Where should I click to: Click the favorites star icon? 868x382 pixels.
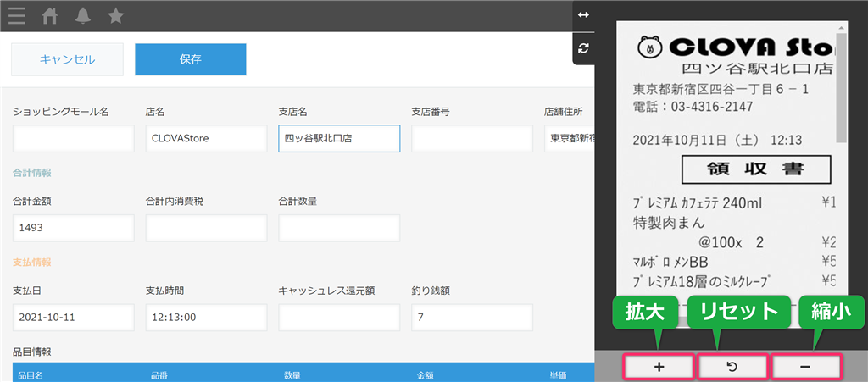pyautogui.click(x=115, y=17)
